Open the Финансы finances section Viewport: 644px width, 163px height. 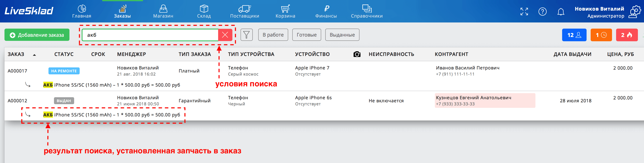point(326,11)
